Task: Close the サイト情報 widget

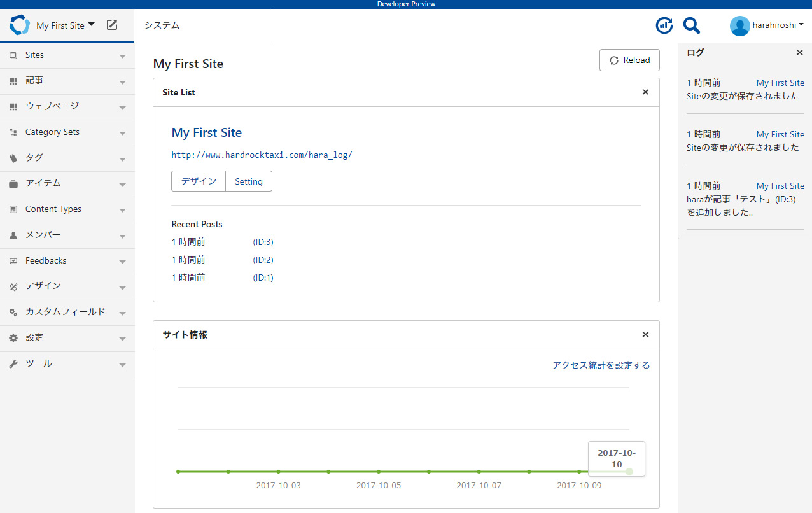Action: pyautogui.click(x=645, y=335)
